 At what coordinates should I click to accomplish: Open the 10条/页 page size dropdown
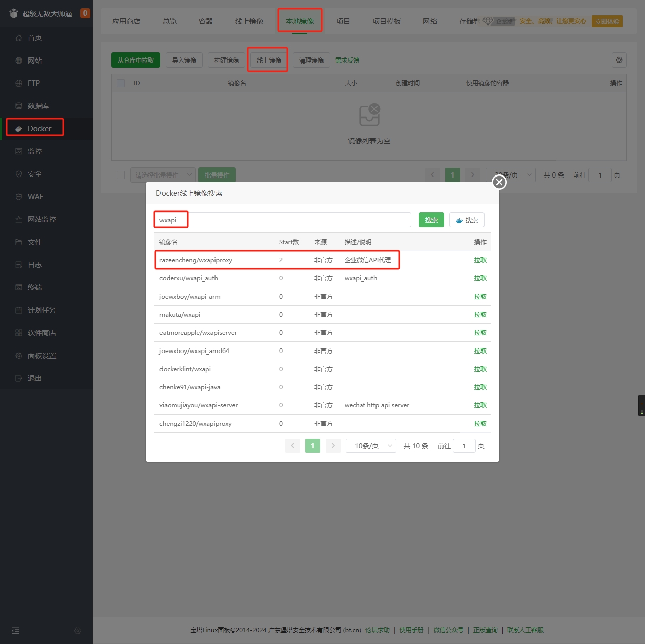[x=371, y=446]
